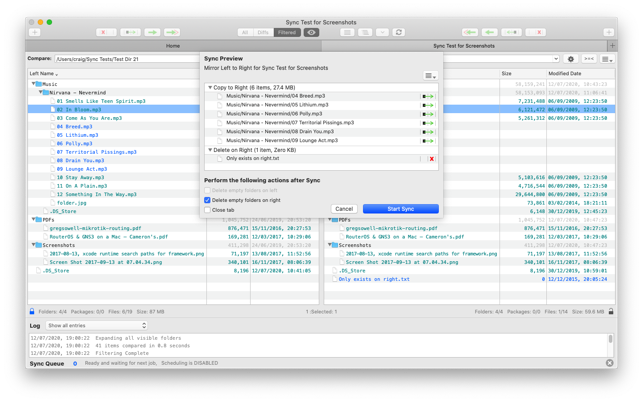Sort by right Size column header

[522, 74]
